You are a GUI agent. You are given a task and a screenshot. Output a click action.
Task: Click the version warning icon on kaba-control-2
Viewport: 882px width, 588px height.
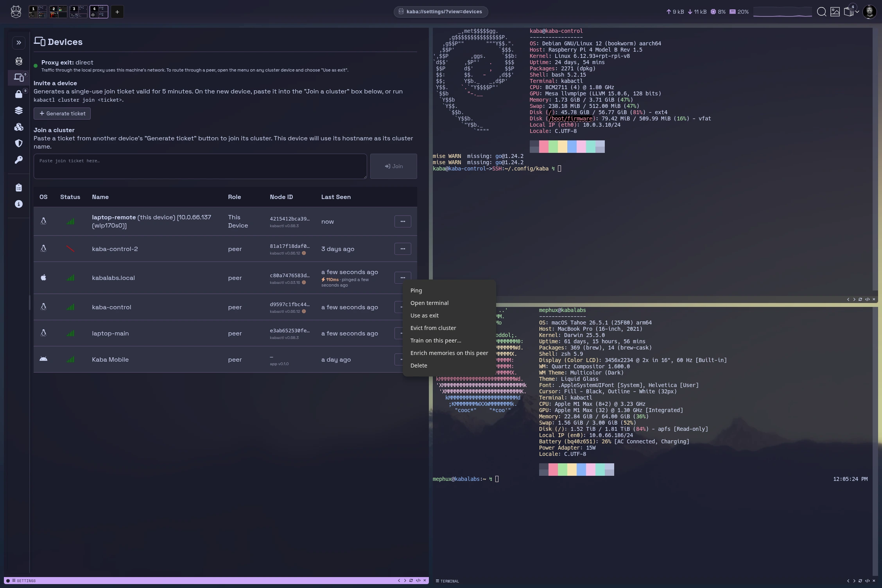pyautogui.click(x=304, y=253)
